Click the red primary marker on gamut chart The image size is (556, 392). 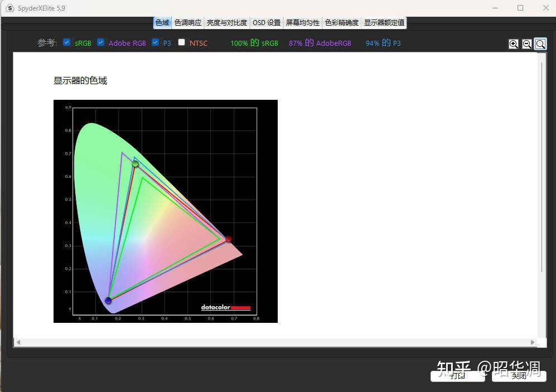click(229, 239)
